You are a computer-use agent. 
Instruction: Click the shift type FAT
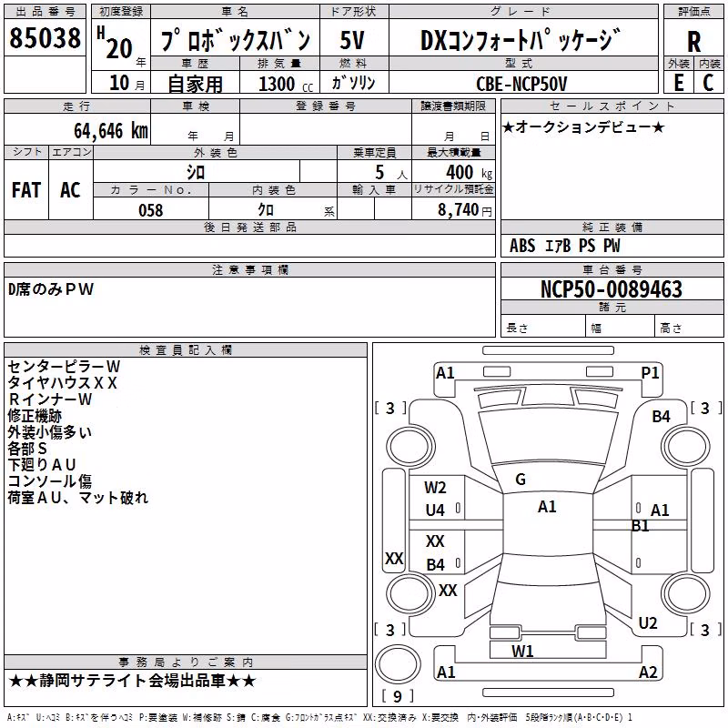click(26, 190)
